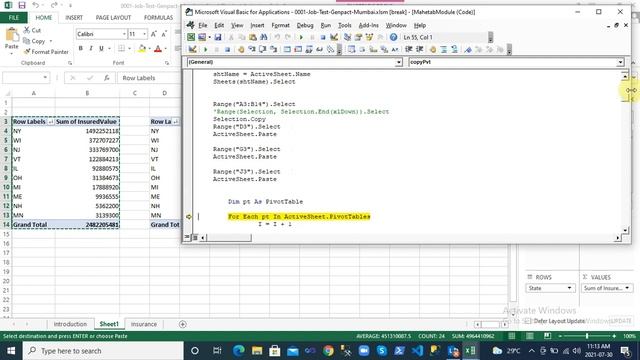Open the Project Explorer icon
Screen dimensions: 640x360
coord(347,37)
